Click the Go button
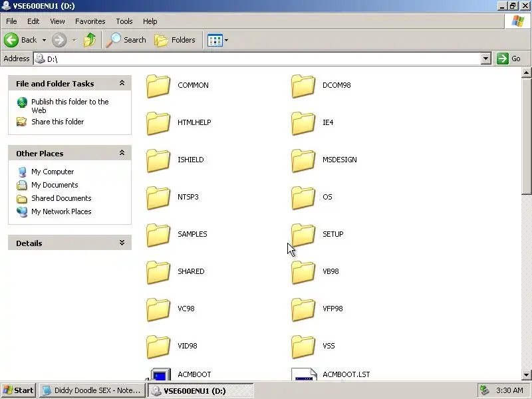Image resolution: width=532 pixels, height=399 pixels. 509,59
